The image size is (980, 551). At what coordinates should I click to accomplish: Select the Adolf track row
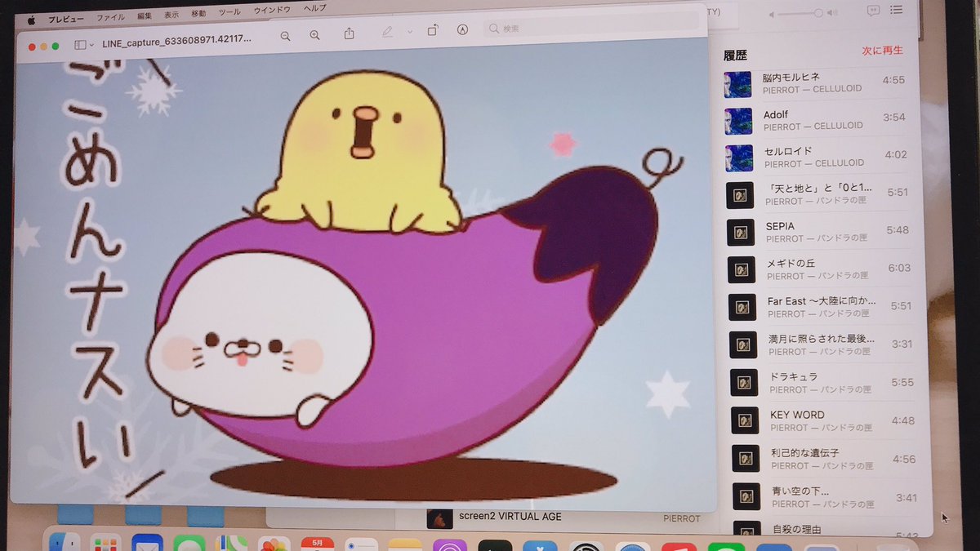[816, 120]
